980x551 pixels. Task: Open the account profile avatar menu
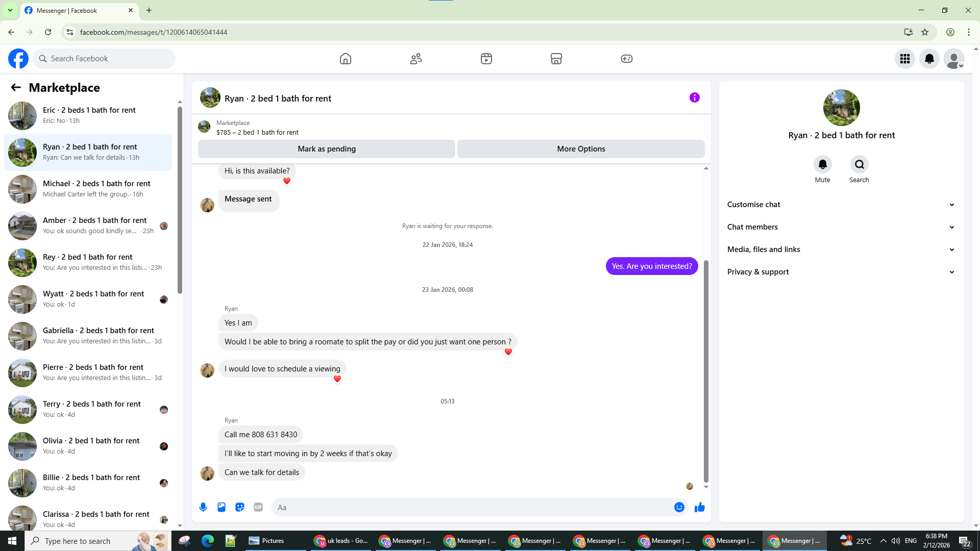click(954, 59)
